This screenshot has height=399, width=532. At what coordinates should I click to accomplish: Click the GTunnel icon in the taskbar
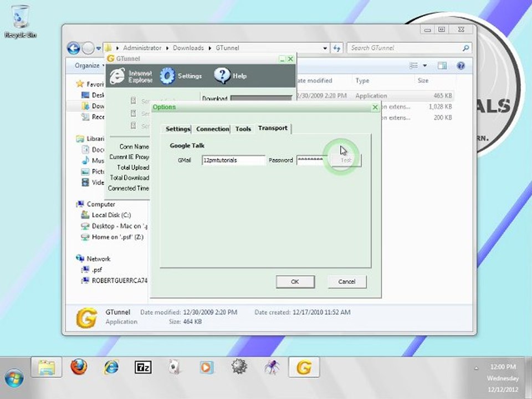click(304, 367)
